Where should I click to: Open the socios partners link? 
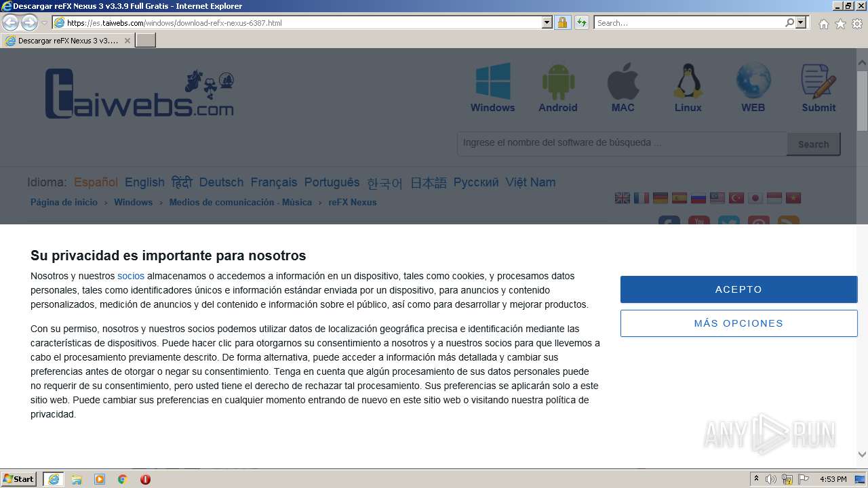(131, 276)
